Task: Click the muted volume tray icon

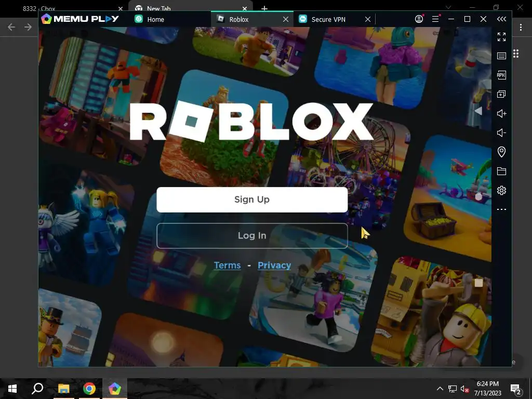Action: point(465,389)
